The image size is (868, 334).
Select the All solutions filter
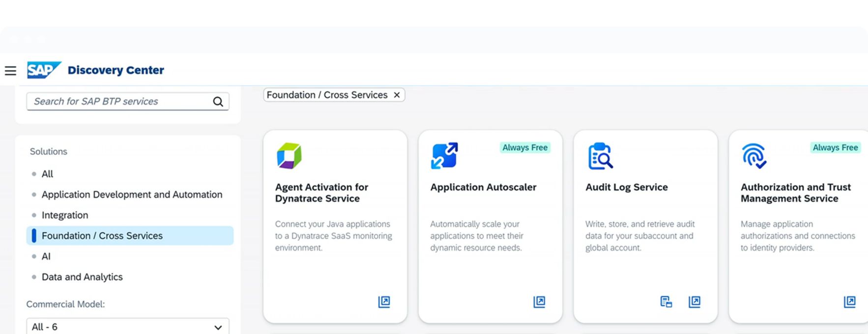47,174
